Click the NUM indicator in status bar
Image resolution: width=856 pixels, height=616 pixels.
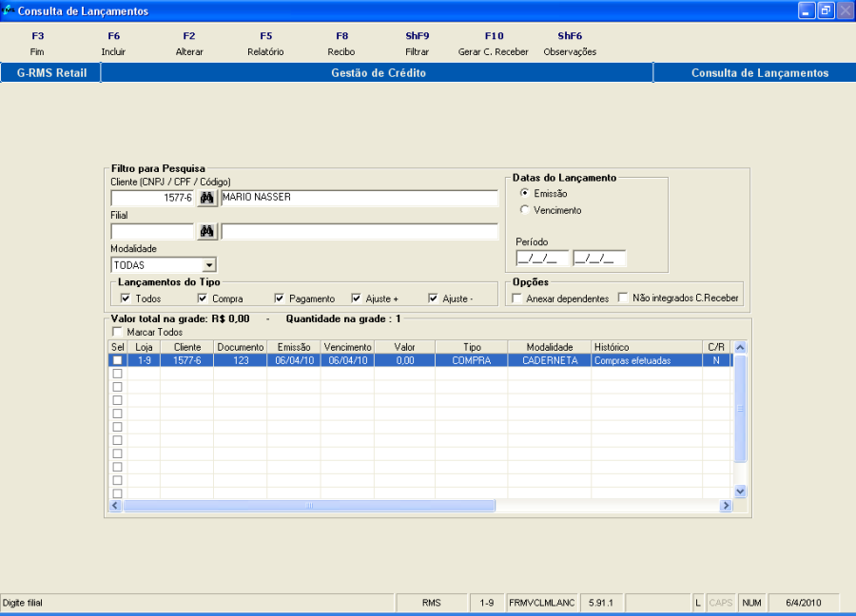click(751, 603)
